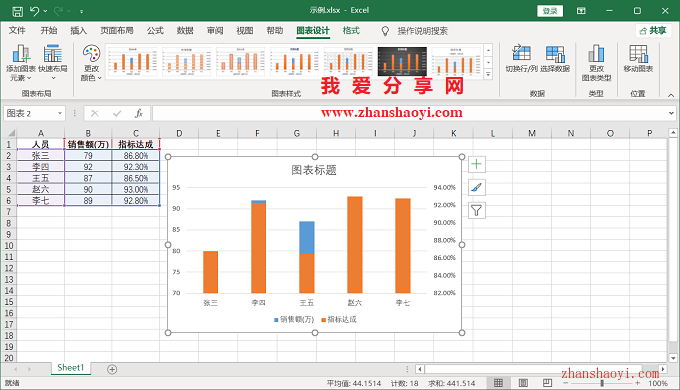The width and height of the screenshot is (680, 390).
Task: Click the zoom slider handle
Action: [x=602, y=383]
